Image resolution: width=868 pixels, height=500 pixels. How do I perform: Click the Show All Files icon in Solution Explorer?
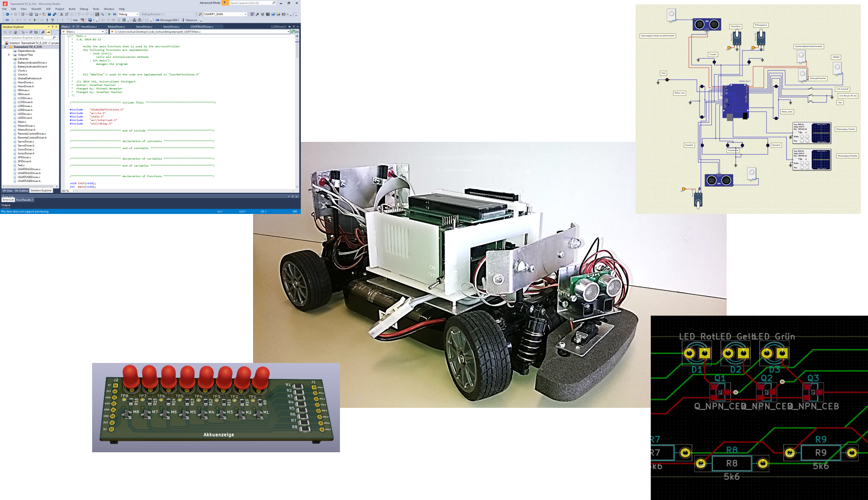36,32
